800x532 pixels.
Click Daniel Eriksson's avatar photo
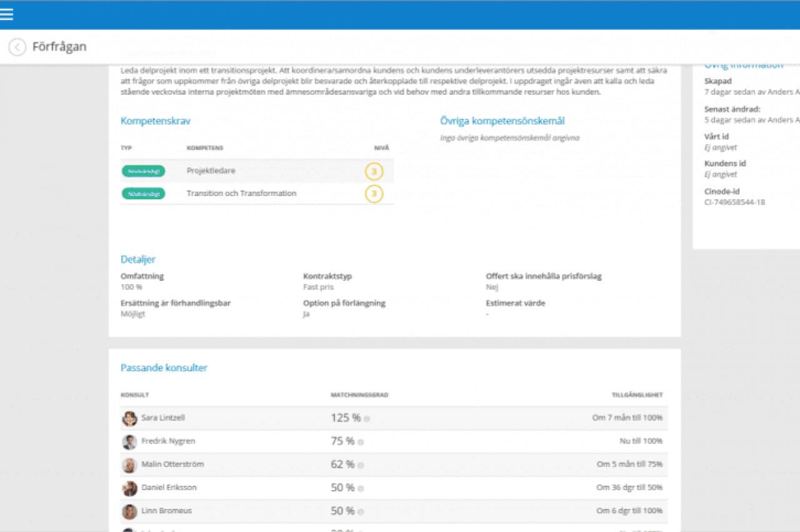129,488
